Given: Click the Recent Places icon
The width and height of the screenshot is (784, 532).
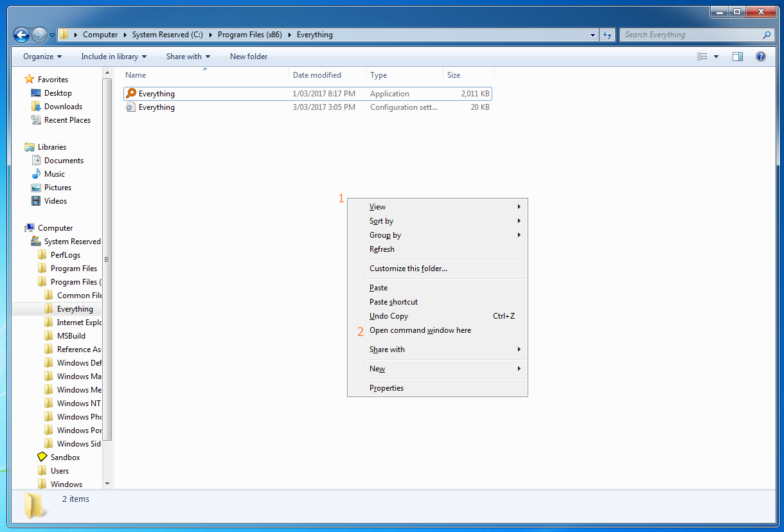Looking at the screenshot, I should pyautogui.click(x=36, y=120).
